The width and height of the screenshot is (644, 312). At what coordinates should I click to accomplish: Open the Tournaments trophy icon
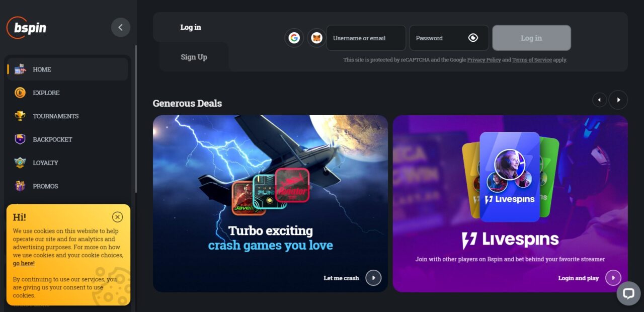20,116
